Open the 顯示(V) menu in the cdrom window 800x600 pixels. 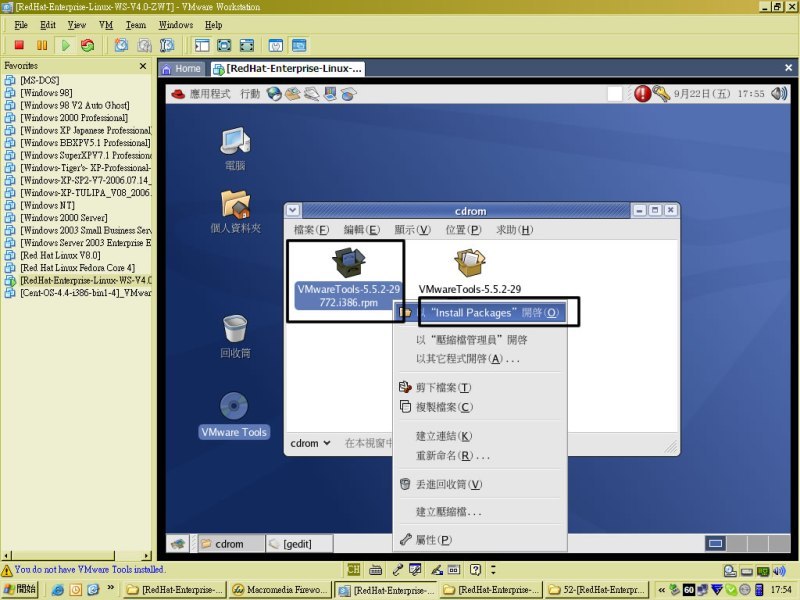click(412, 230)
